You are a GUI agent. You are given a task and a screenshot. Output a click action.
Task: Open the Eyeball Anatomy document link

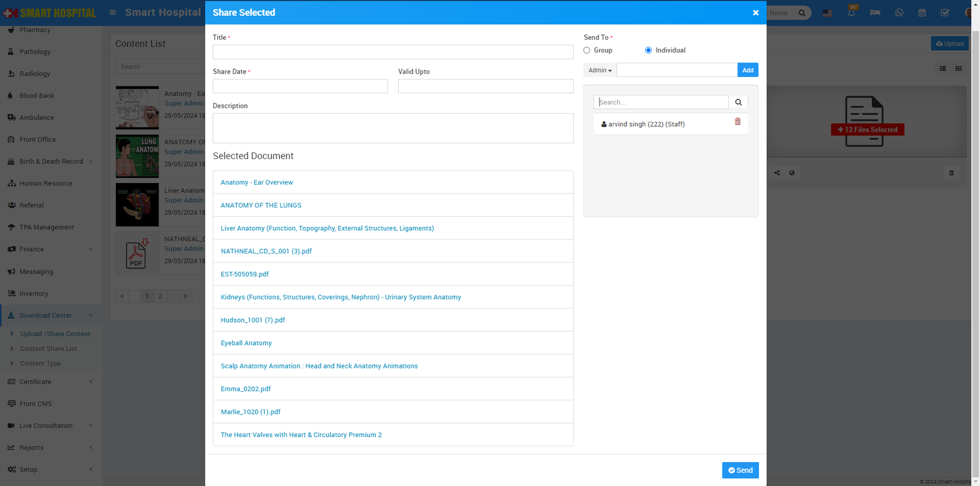[x=246, y=343]
